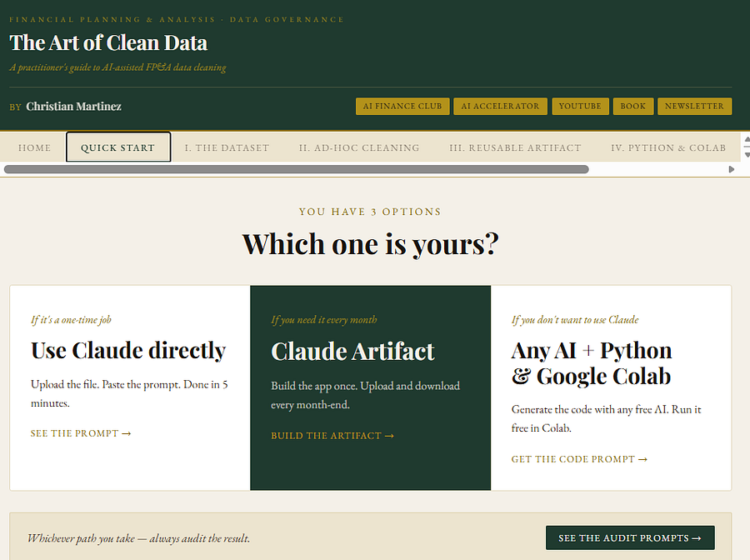Click 'Upload the file. Paste the prompt' text
The height and width of the screenshot is (560, 750).
click(129, 393)
